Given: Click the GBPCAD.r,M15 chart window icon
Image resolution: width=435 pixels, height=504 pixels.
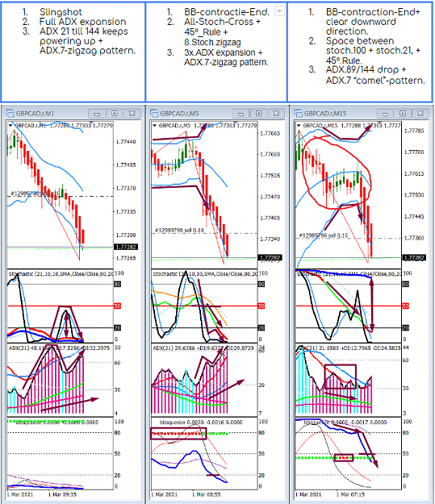Looking at the screenshot, I should click(299, 113).
